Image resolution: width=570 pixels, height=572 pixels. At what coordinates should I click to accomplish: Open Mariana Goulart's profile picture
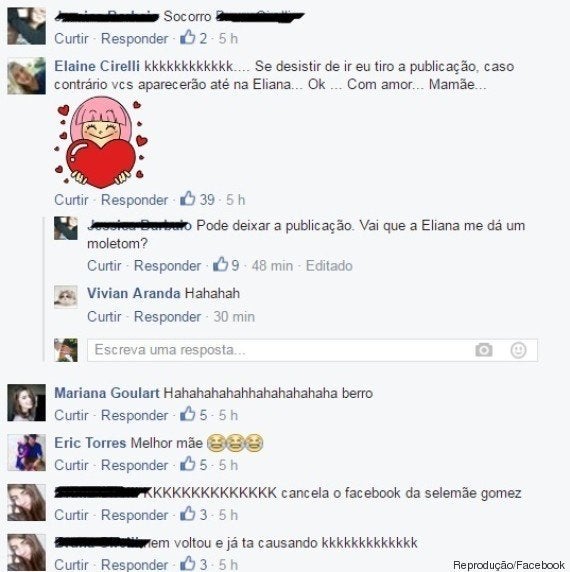click(x=27, y=403)
